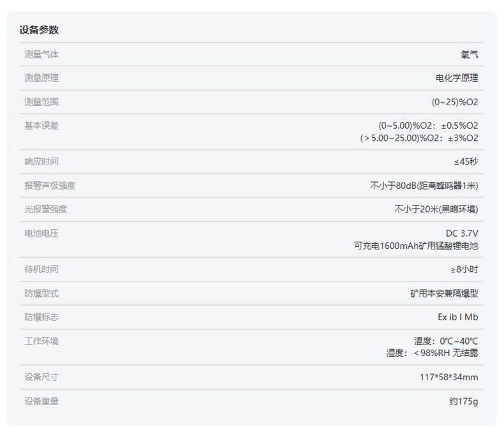
Task: Click the ±0.5%O2 error value line
Action: (x=428, y=126)
